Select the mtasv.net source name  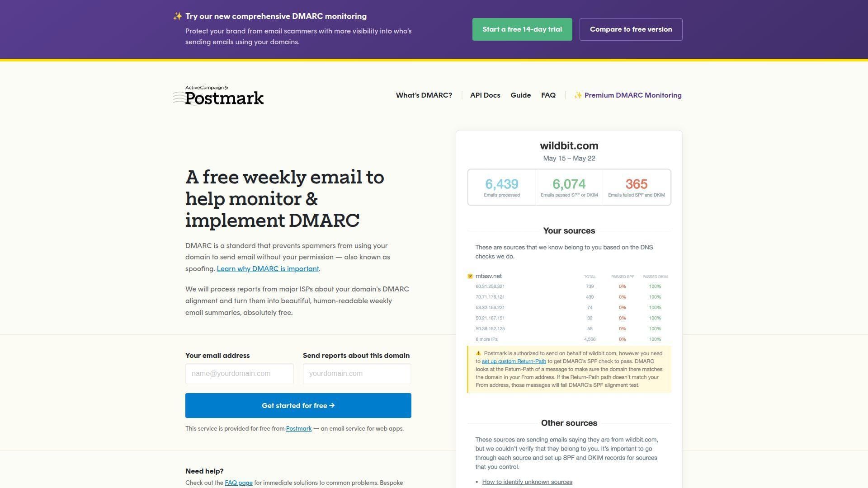[489, 276]
